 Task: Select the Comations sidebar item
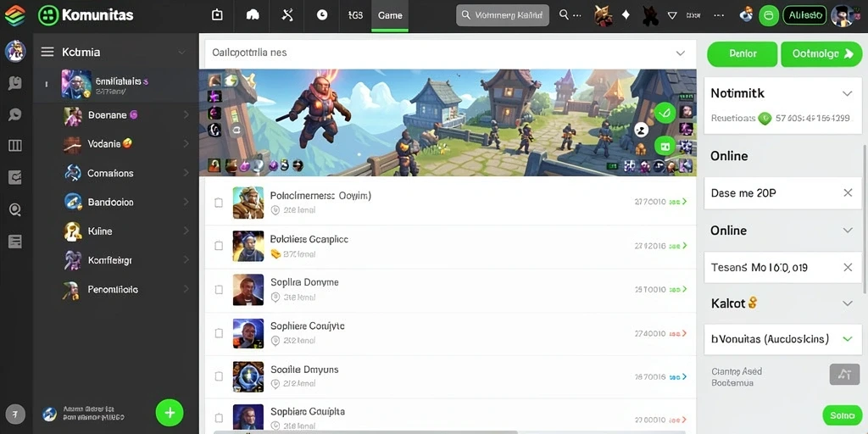click(x=110, y=173)
